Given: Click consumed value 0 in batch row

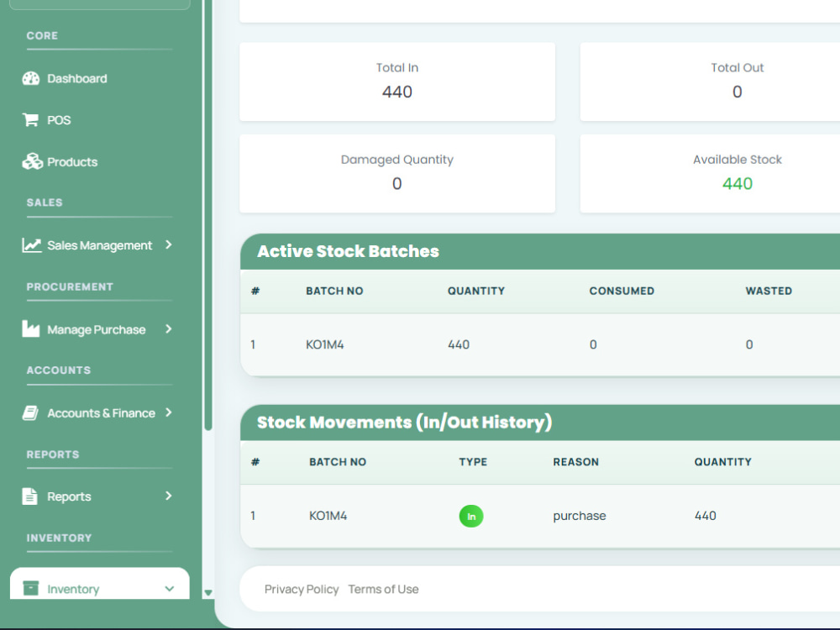Looking at the screenshot, I should [593, 344].
